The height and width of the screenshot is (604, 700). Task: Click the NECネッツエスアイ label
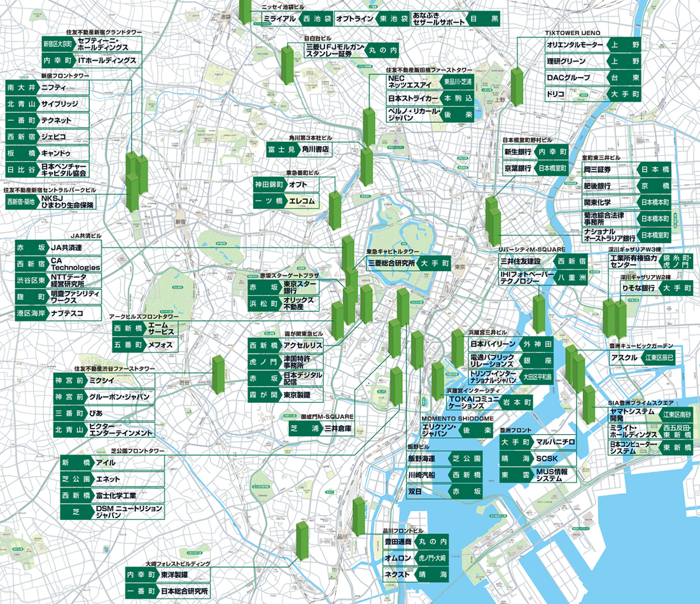click(x=410, y=81)
